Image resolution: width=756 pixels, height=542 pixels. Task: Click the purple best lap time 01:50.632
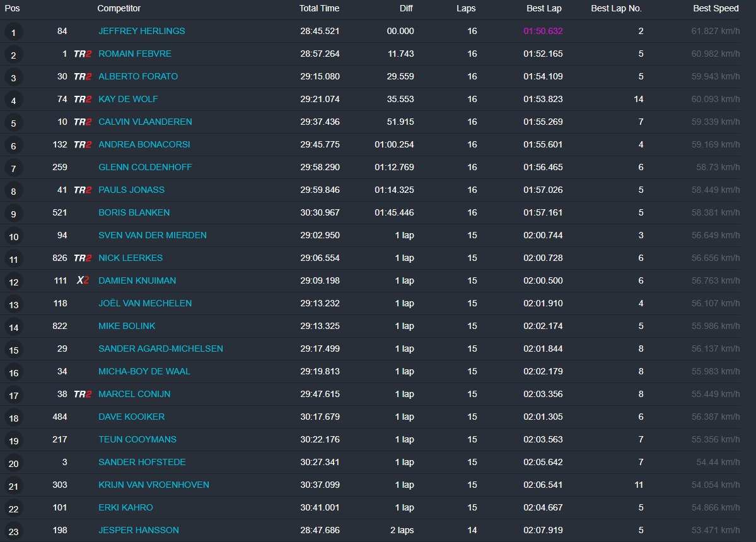[x=542, y=31]
